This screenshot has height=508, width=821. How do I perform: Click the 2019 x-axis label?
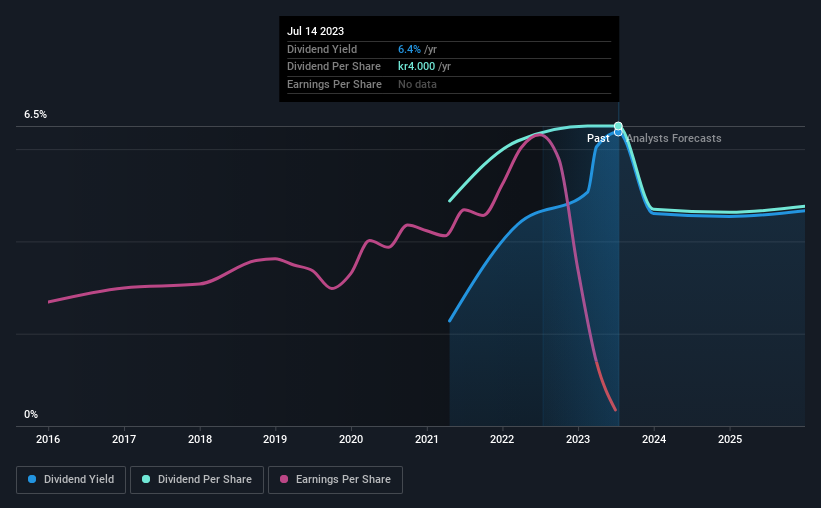point(275,439)
